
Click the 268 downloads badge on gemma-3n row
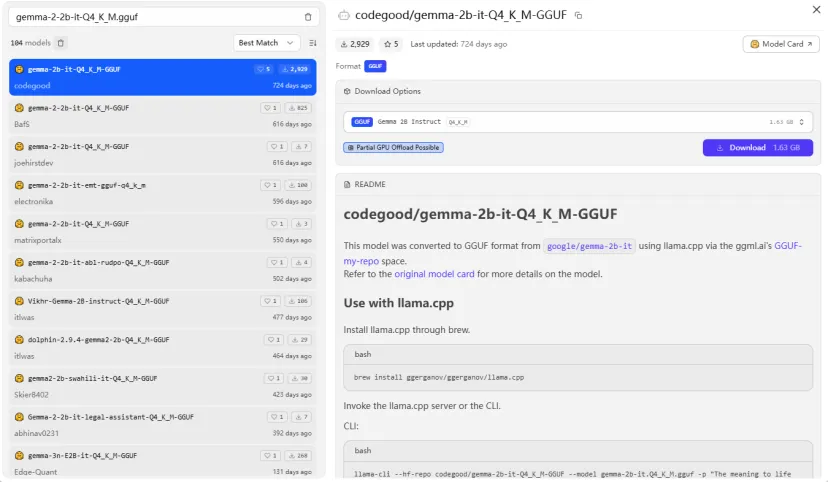point(298,456)
